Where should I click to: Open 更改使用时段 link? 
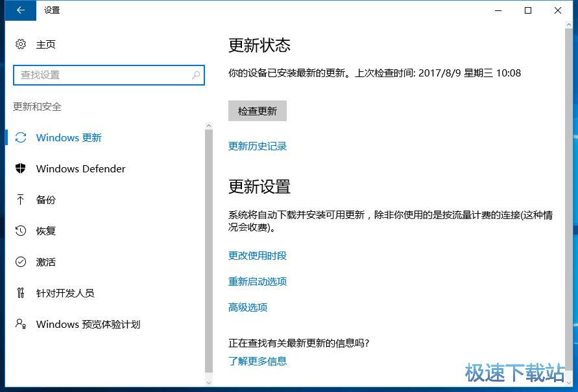(x=258, y=255)
